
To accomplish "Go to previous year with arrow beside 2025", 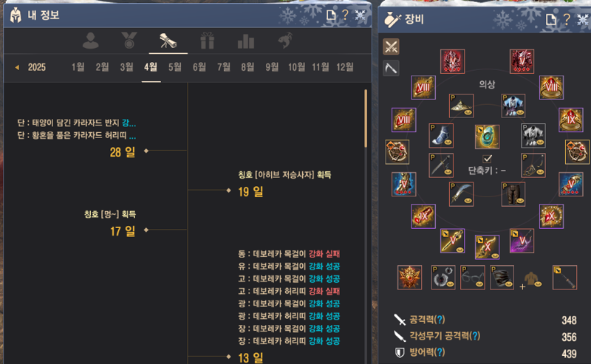I will (x=17, y=67).
